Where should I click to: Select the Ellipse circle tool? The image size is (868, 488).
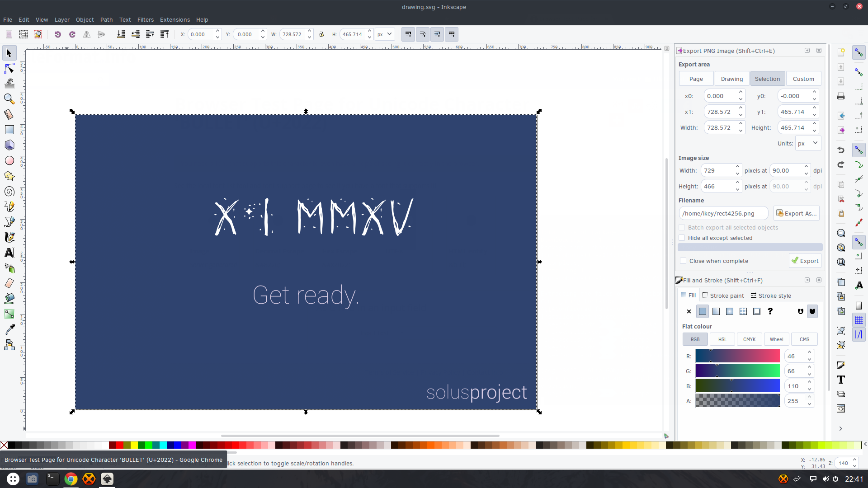click(9, 160)
